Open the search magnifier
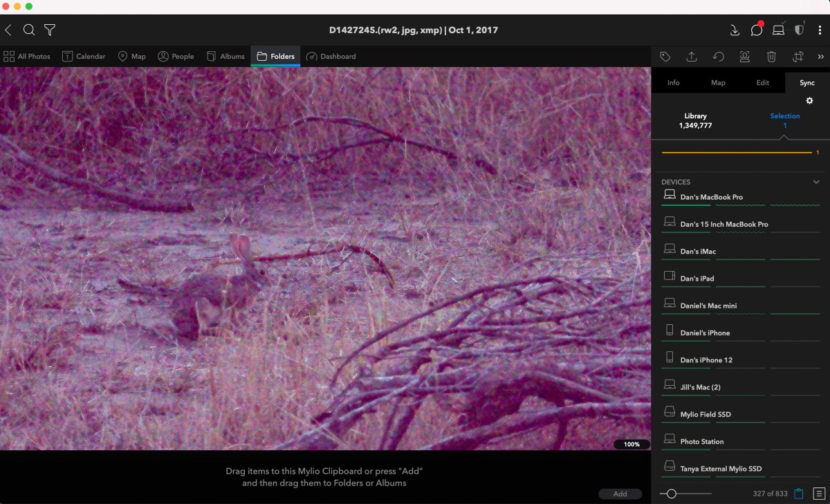 coord(28,30)
